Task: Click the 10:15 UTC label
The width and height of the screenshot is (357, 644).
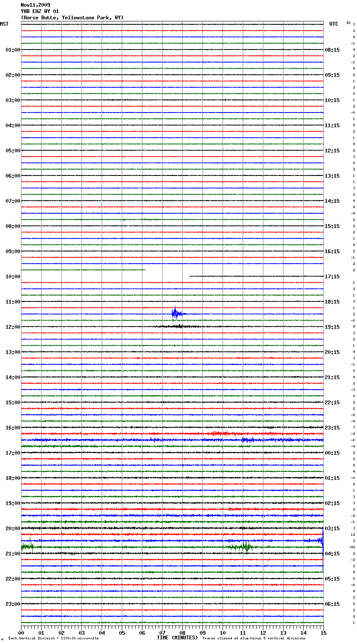Action: (x=332, y=100)
